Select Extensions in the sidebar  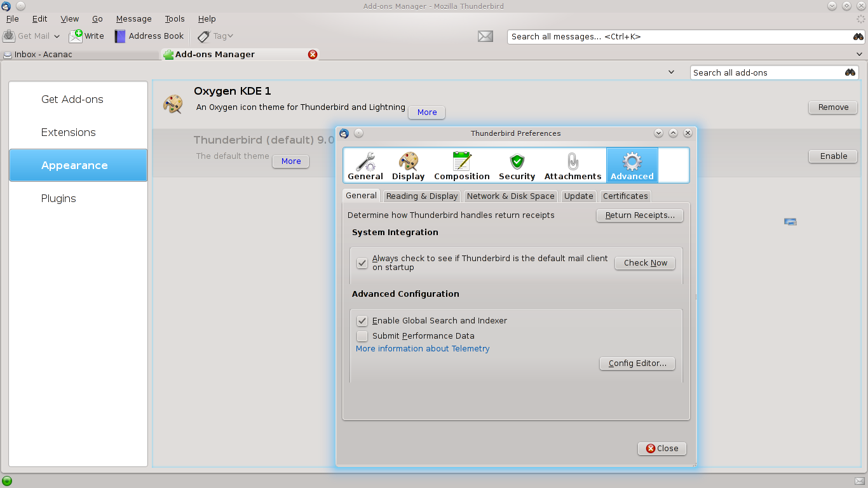coord(78,132)
